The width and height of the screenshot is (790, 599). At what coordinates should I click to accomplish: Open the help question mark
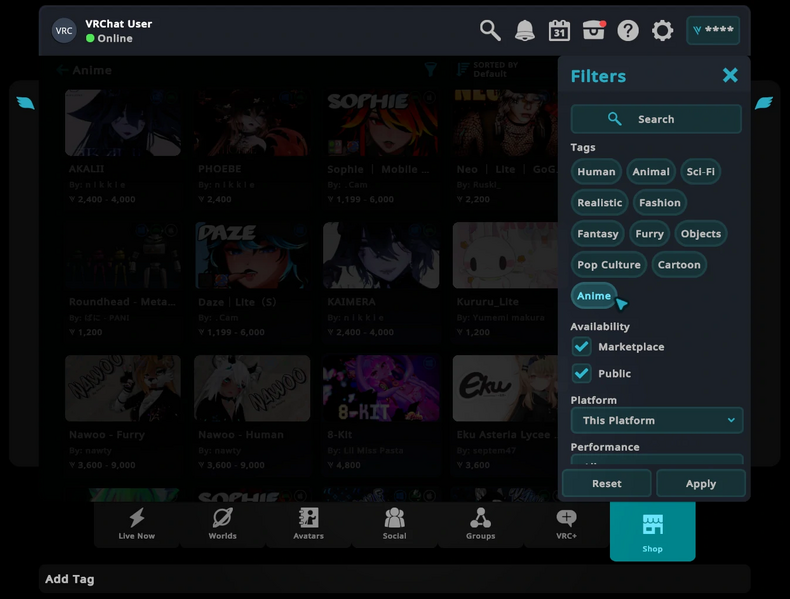pyautogui.click(x=628, y=31)
